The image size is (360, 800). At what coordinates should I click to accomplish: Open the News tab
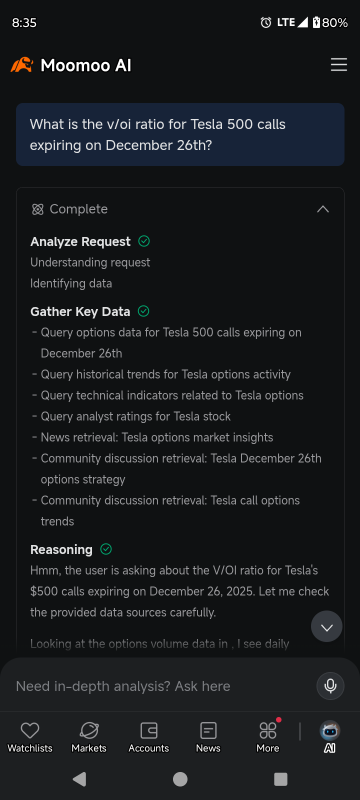(x=208, y=737)
